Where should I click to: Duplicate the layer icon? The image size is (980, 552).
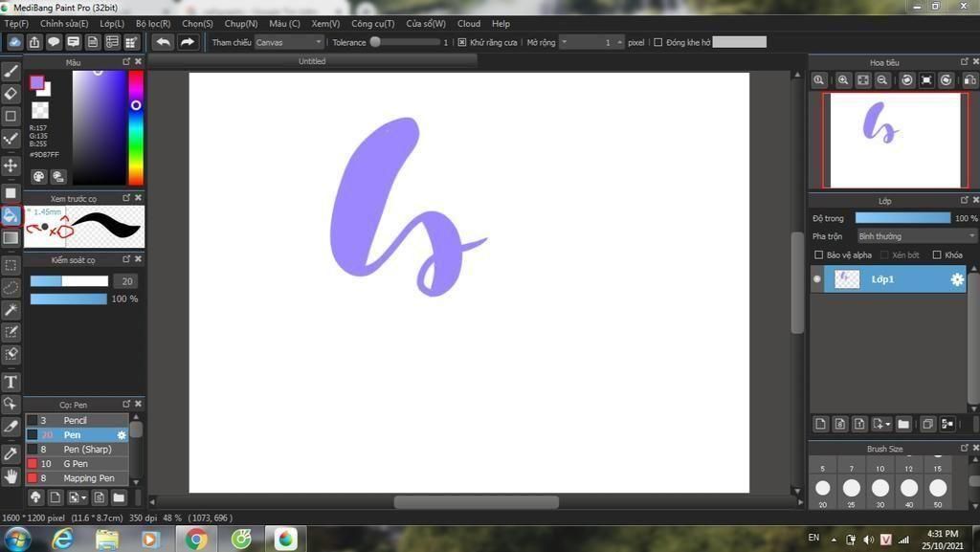927,424
